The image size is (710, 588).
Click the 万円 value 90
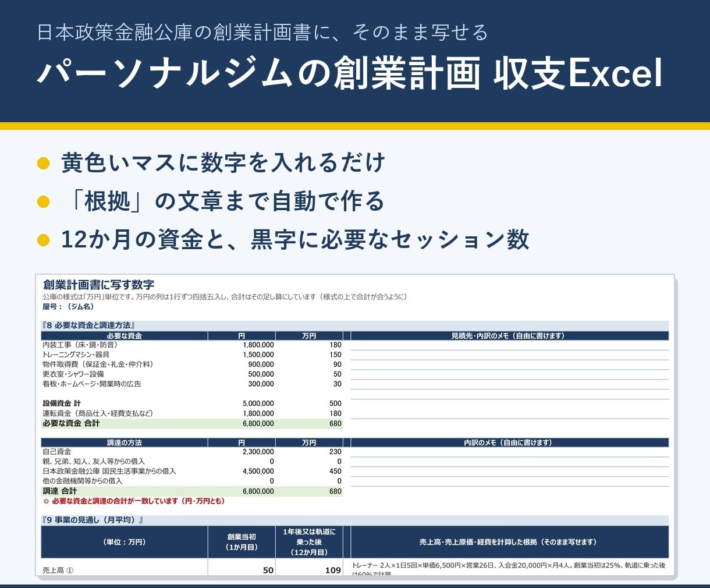pos(338,364)
